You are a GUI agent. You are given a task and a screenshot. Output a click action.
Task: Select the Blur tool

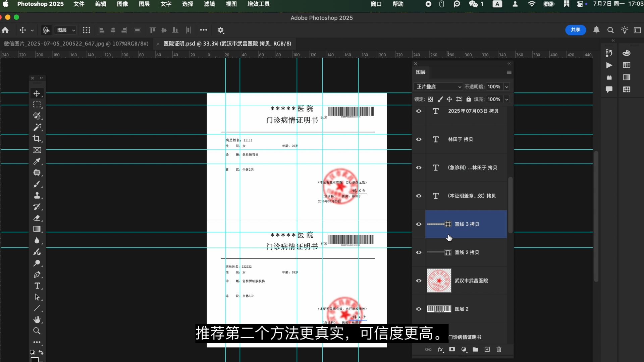(37, 241)
